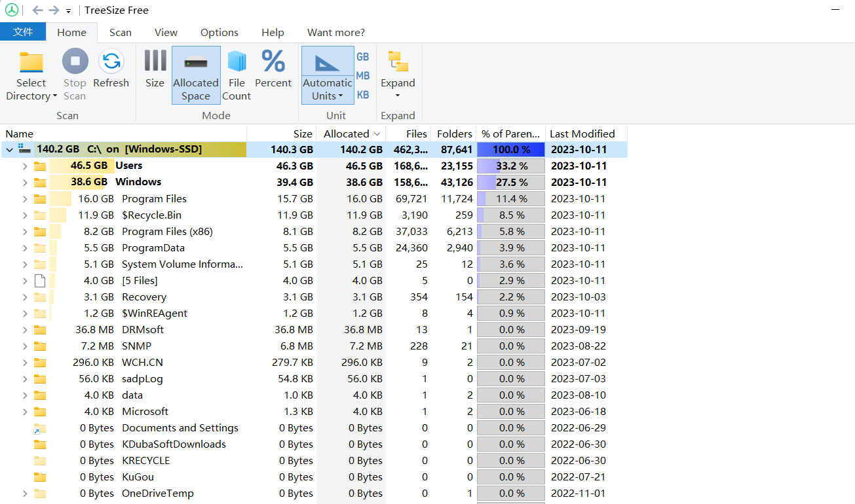Image resolution: width=855 pixels, height=504 pixels.
Task: Open the Scan ribbon tab
Action: 121,32
